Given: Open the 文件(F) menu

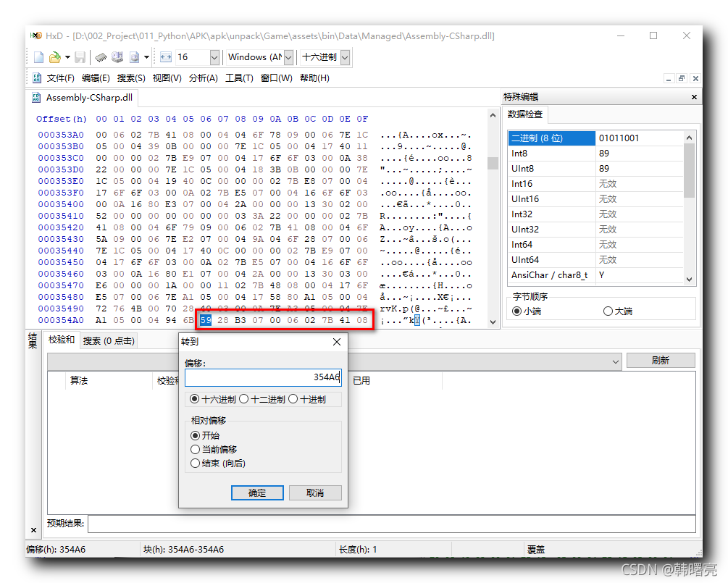Looking at the screenshot, I should point(60,78).
